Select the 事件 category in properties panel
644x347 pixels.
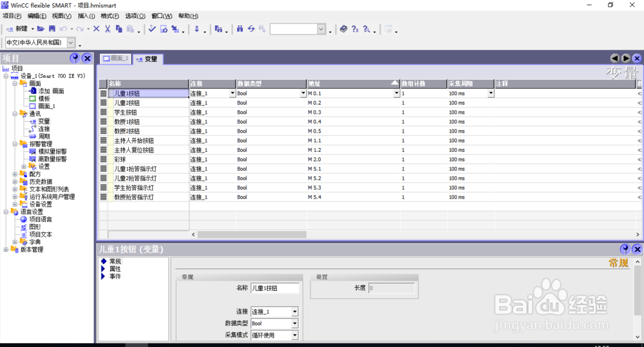click(x=115, y=276)
